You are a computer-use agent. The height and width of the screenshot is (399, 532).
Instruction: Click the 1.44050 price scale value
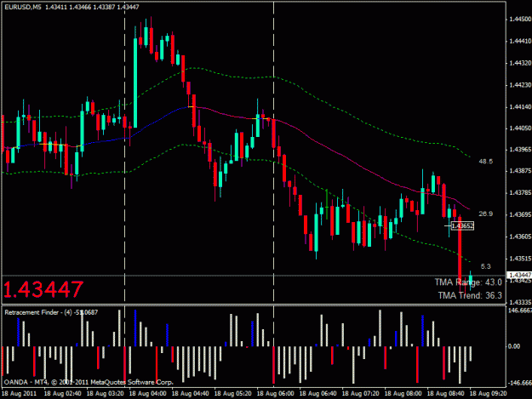pyautogui.click(x=520, y=128)
